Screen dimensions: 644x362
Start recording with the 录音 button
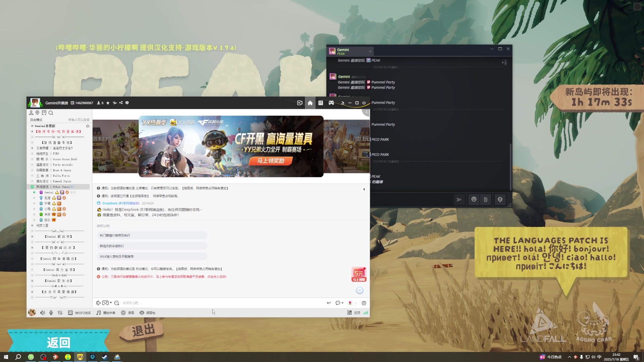pyautogui.click(x=127, y=313)
